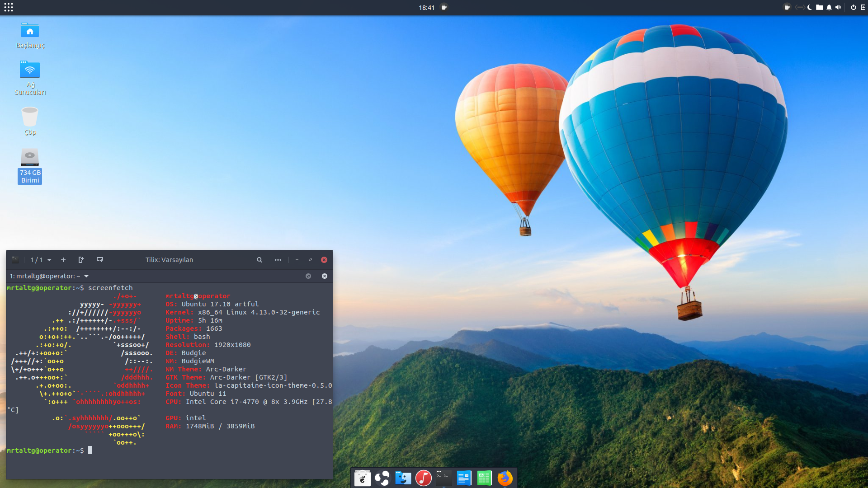This screenshot has width=868, height=488.
Task: Click the Uptime: 5h 16m line
Action: click(x=193, y=320)
